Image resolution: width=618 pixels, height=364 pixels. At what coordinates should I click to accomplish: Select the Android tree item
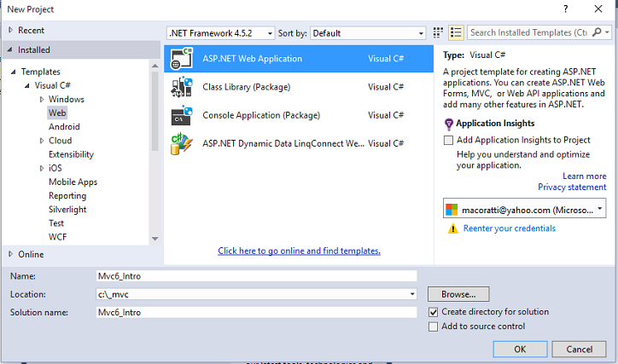click(64, 127)
